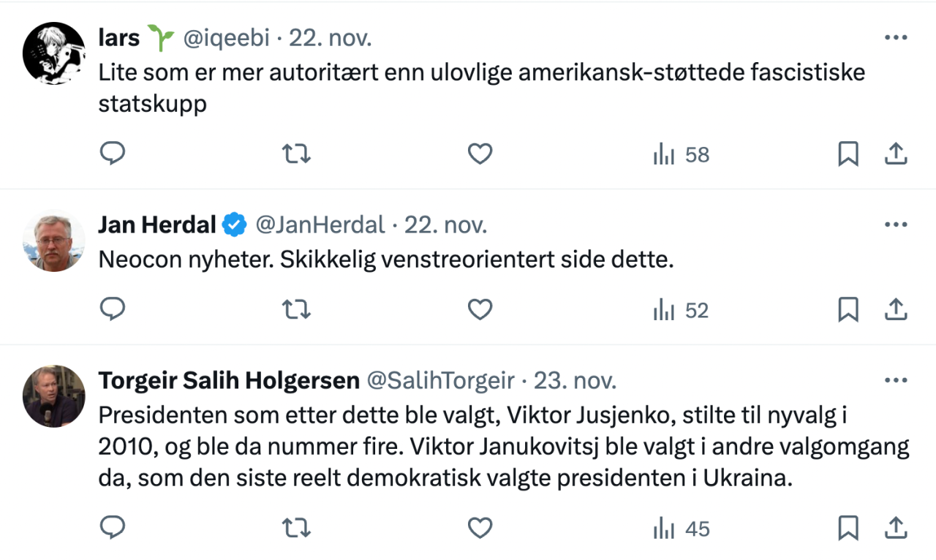Open more options on lars's tweet
The width and height of the screenshot is (936, 560).
pos(896,38)
